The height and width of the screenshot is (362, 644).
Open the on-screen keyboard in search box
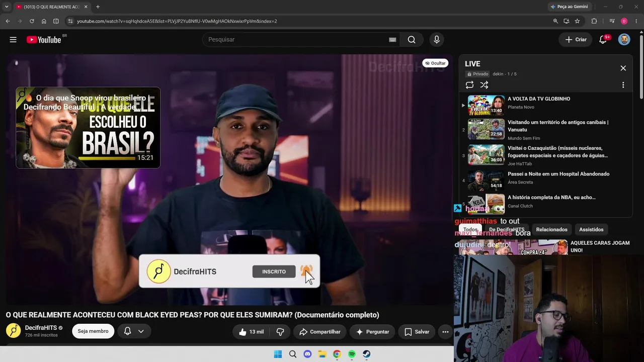click(392, 40)
